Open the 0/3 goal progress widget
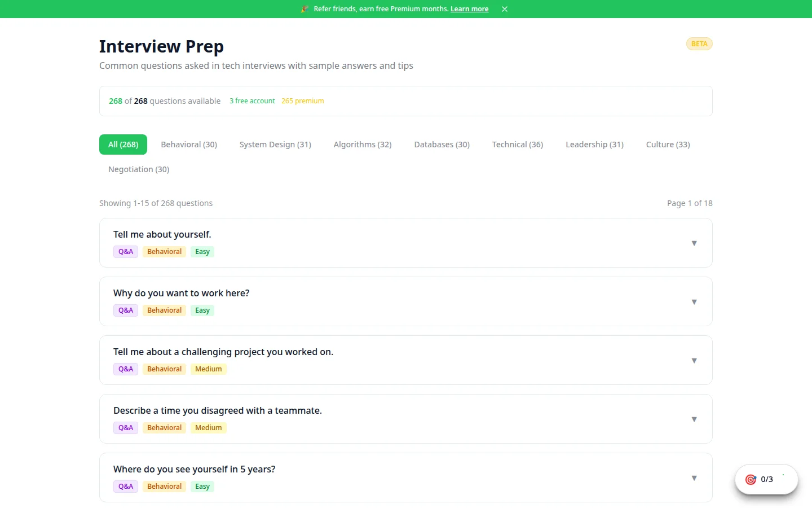This screenshot has height=508, width=812. coord(766,479)
